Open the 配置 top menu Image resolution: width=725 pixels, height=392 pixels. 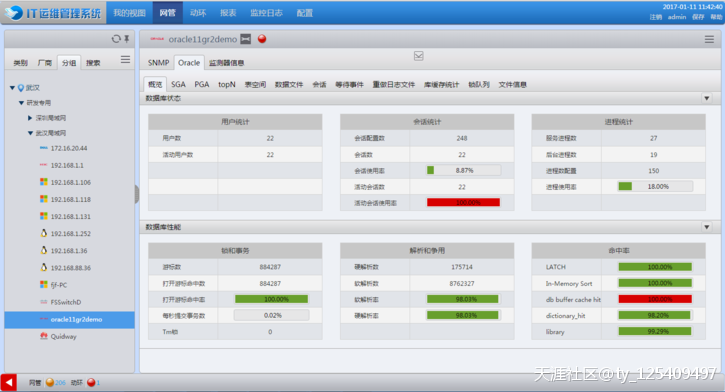pos(304,13)
